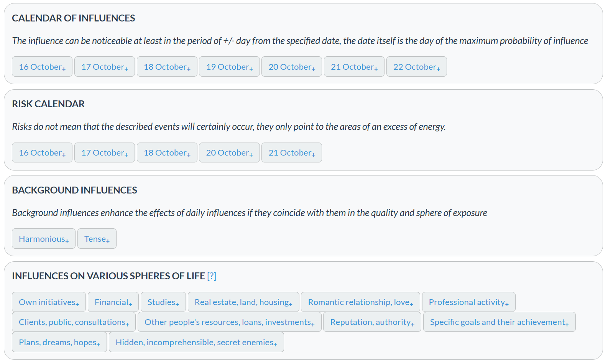Expand the Own initiatives sphere
Viewport: 608px width, 364px height.
pos(49,302)
